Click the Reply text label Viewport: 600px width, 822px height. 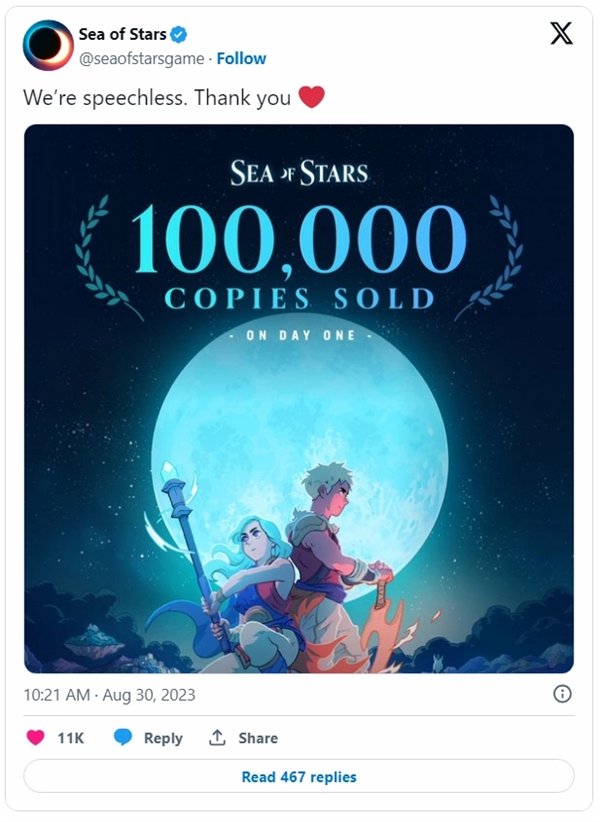pyautogui.click(x=163, y=738)
